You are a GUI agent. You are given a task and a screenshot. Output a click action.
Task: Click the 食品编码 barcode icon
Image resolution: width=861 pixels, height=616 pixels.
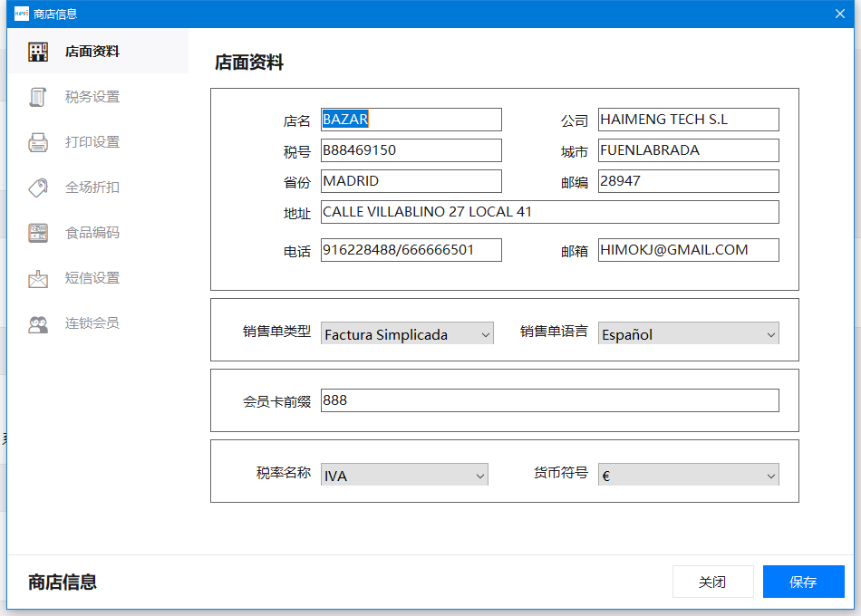(x=38, y=233)
